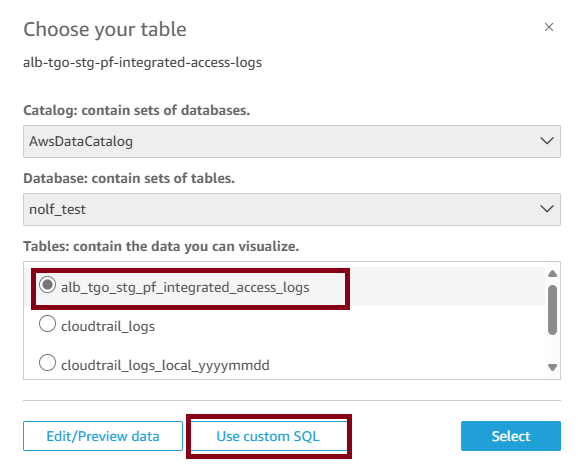Click the scroll up arrow in tables list
This screenshot has height=469, width=578.
coord(552,274)
